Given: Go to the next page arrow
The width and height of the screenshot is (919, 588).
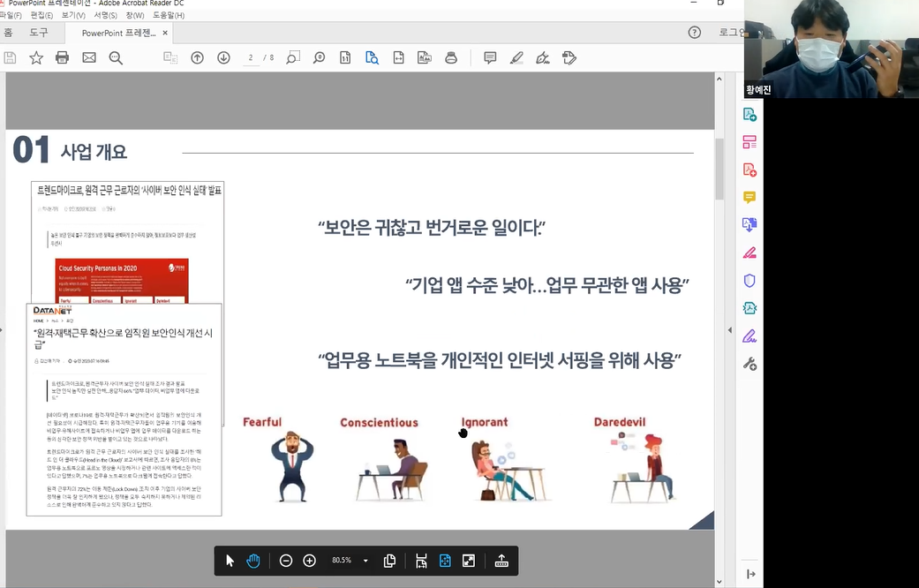Looking at the screenshot, I should pos(223,58).
